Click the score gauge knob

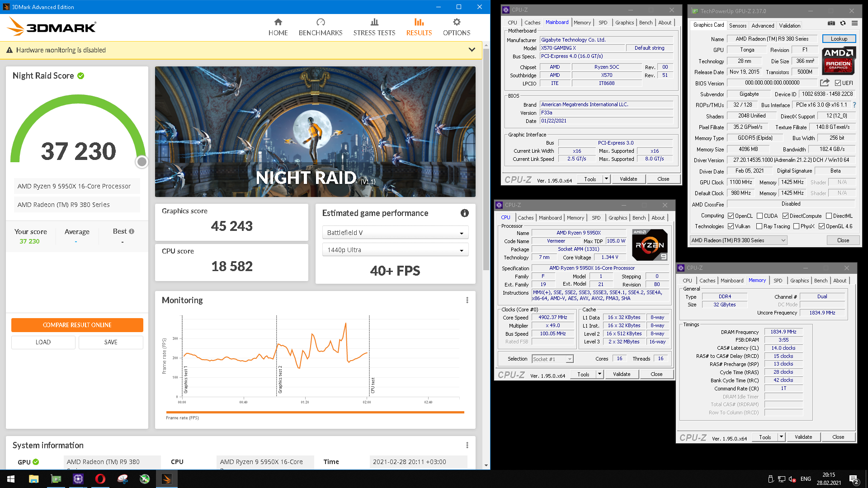click(142, 162)
